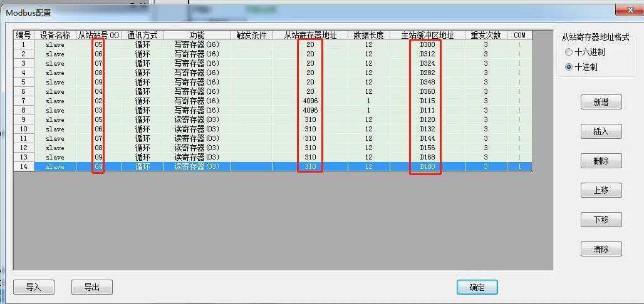Screen dimensions: 644x304
Task: Move row down with 下移 button
Action: pyautogui.click(x=601, y=220)
